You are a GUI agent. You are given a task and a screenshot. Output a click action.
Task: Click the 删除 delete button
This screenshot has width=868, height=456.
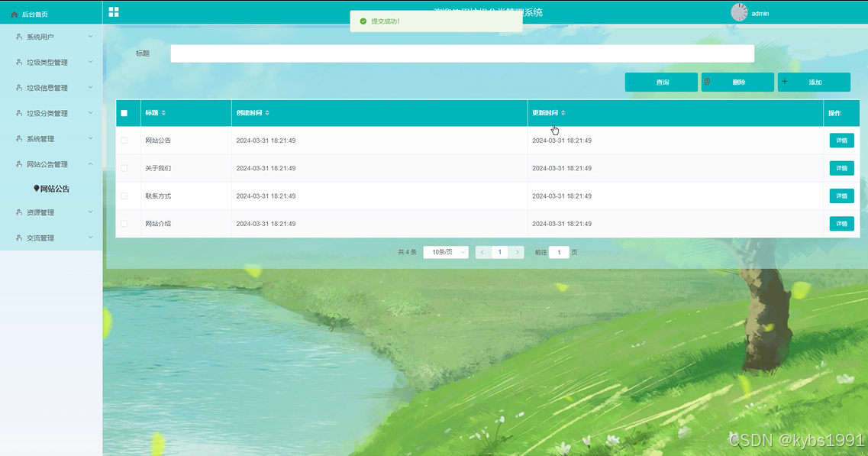tap(737, 82)
